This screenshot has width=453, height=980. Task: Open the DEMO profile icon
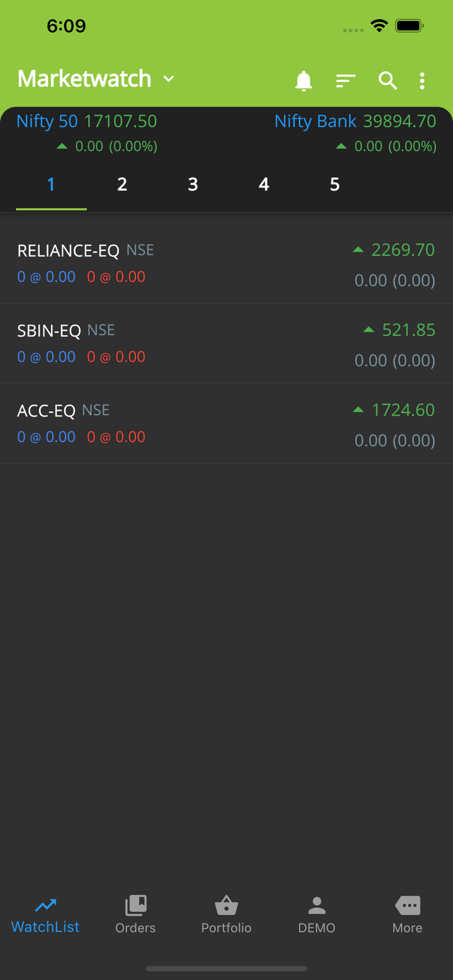(316, 906)
